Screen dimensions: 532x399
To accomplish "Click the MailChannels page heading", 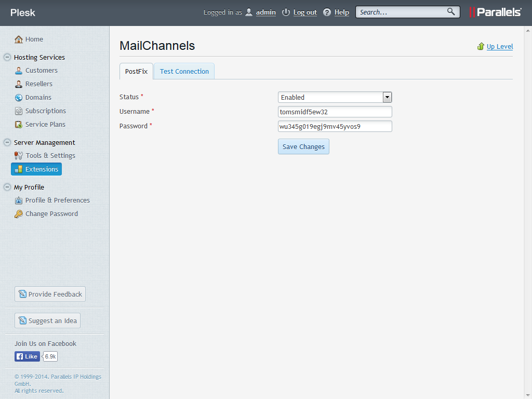I will (x=157, y=46).
